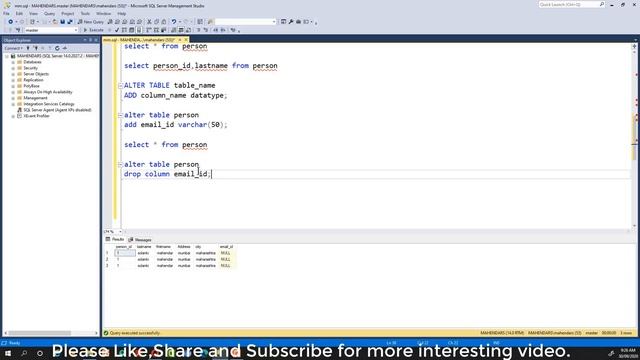Expand the Replication folder node
Image resolution: width=640 pixels, height=360 pixels.
click(x=13, y=80)
